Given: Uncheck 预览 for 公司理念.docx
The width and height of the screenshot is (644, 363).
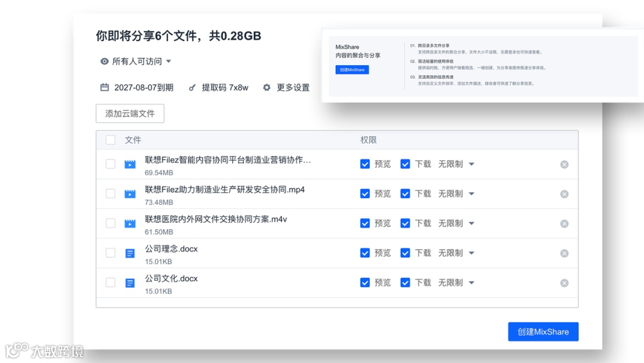Looking at the screenshot, I should point(365,253).
